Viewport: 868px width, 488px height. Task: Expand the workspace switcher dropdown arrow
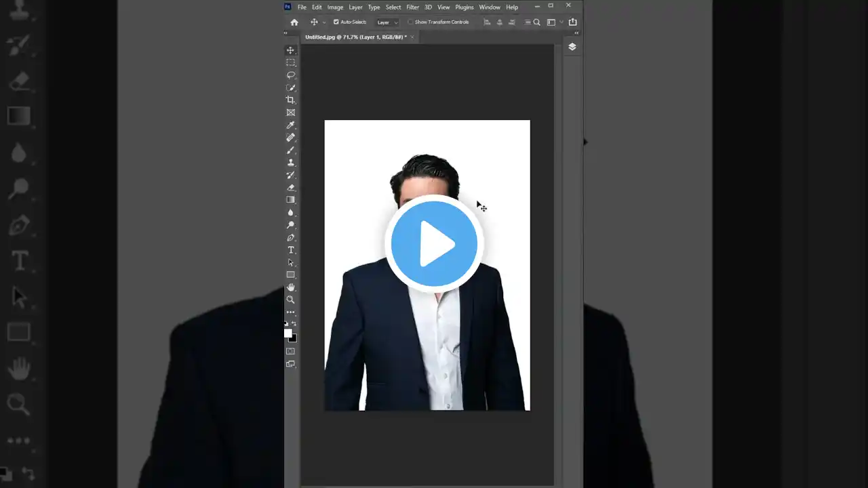tap(561, 22)
